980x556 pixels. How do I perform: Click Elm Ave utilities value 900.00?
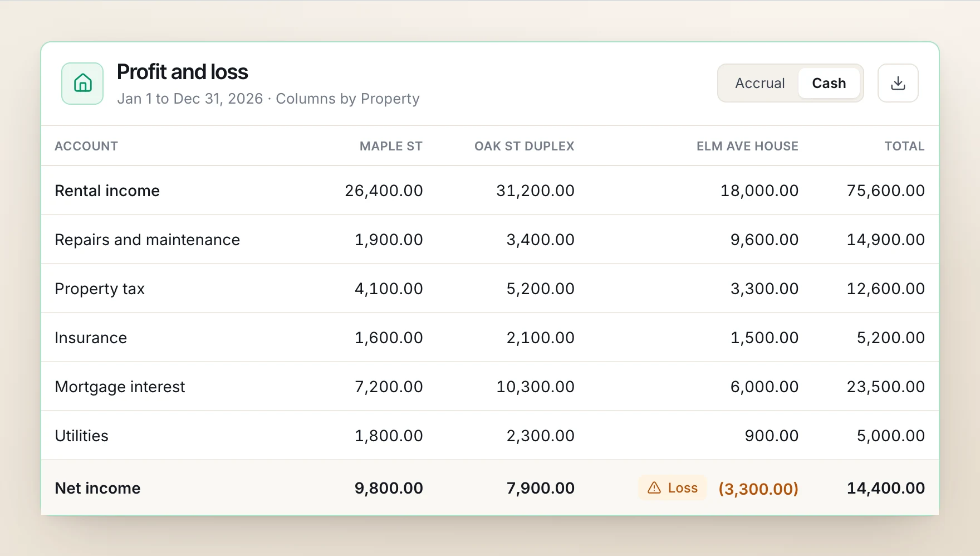point(772,436)
